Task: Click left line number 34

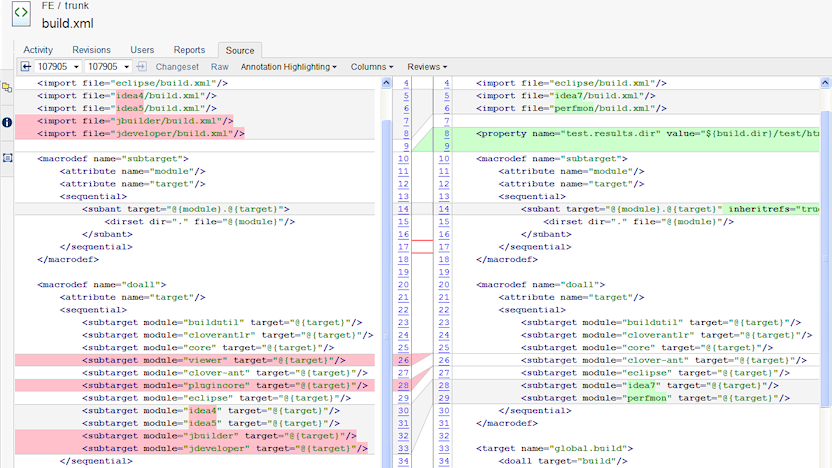Action: click(403, 461)
